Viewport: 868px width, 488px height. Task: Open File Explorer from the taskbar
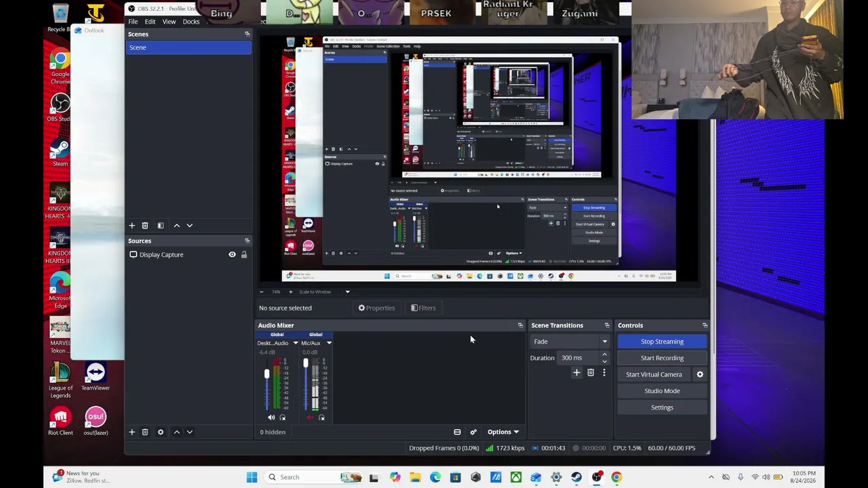click(x=415, y=477)
